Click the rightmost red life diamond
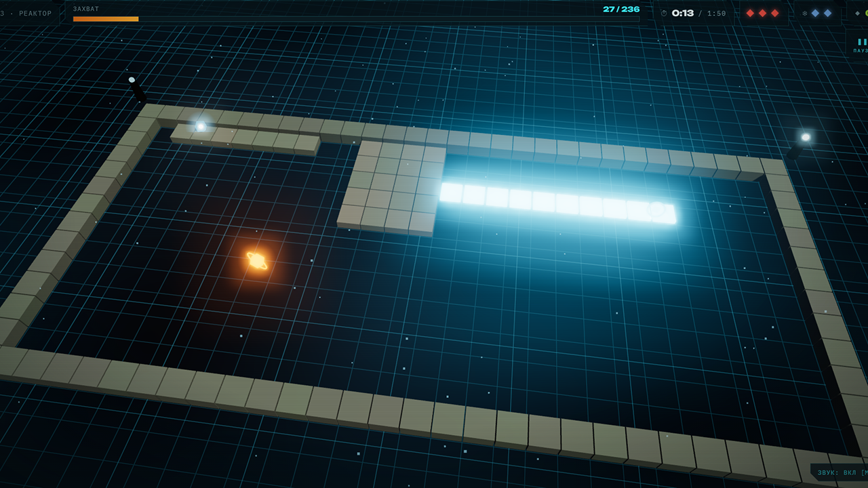 coord(774,13)
